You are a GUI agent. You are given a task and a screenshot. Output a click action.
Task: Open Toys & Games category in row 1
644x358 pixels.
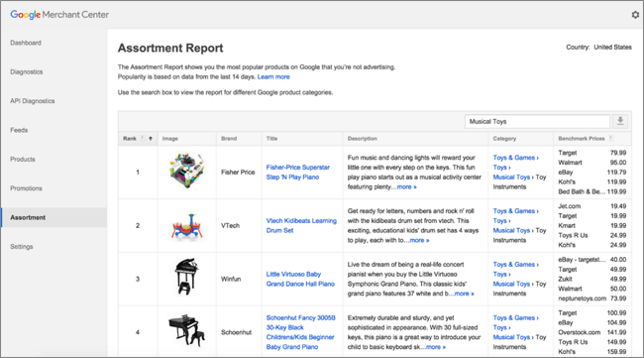click(x=514, y=158)
